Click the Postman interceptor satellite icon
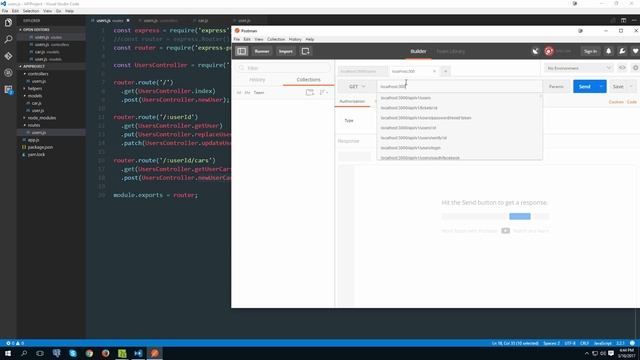 [x=535, y=51]
